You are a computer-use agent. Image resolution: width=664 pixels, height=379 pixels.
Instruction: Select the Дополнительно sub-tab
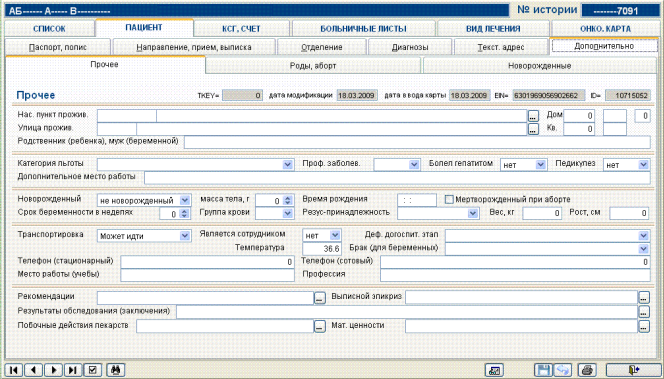coord(604,46)
